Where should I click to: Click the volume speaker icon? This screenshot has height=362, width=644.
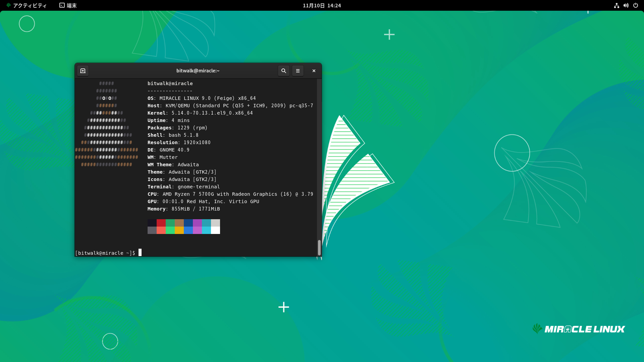(626, 5)
